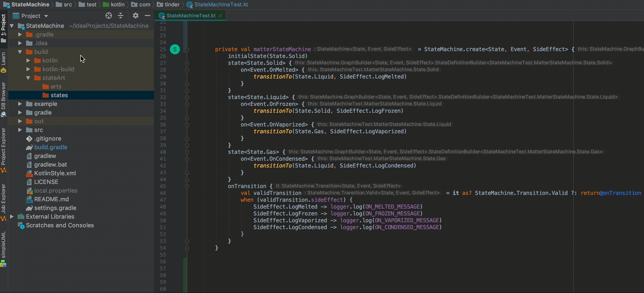Screen dimensions: 644x293
Task: Select the StateMachineTest.kt editor tab
Action: click(191, 16)
